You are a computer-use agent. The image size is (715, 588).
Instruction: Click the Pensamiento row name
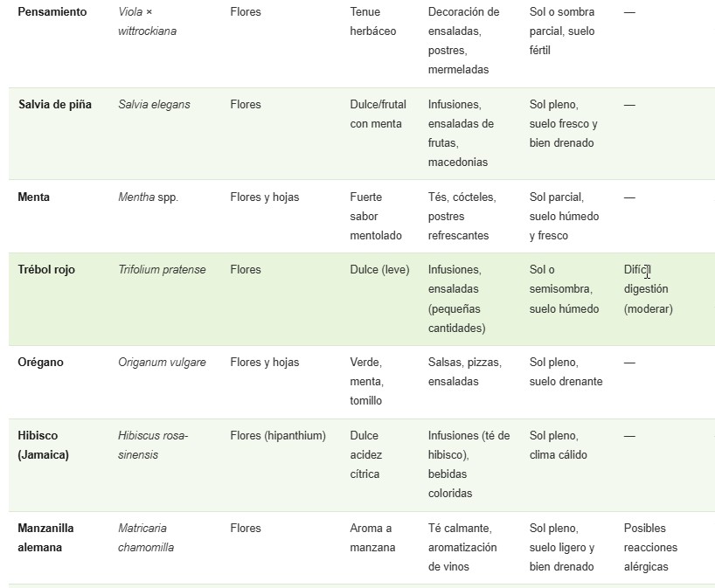tap(52, 12)
